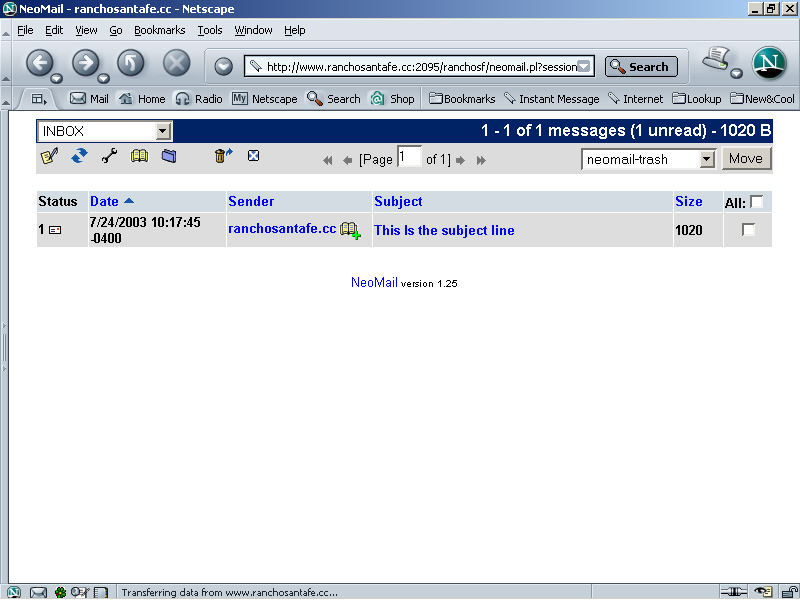Click the folders management icon
800x600 pixels.
click(x=168, y=157)
